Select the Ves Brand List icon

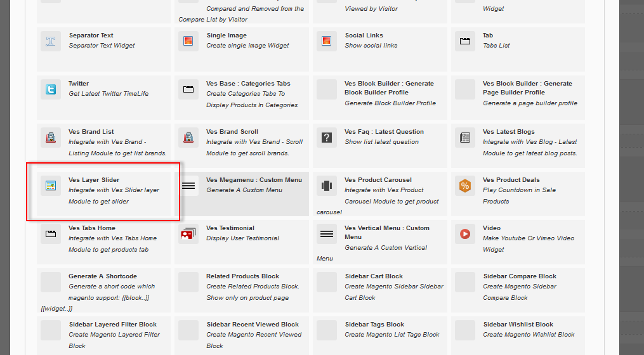tap(51, 138)
